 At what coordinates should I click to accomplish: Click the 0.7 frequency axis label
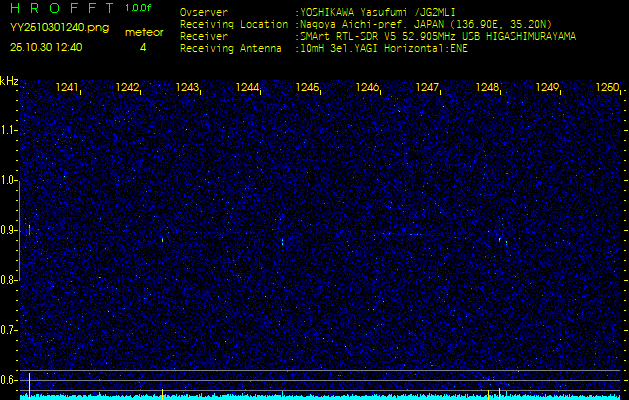tap(9, 329)
